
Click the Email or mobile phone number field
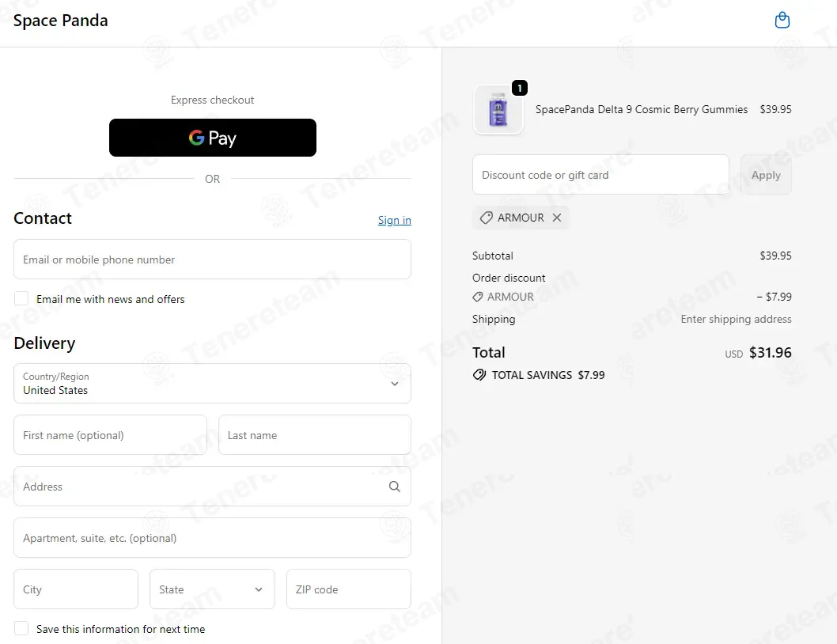[x=213, y=259]
